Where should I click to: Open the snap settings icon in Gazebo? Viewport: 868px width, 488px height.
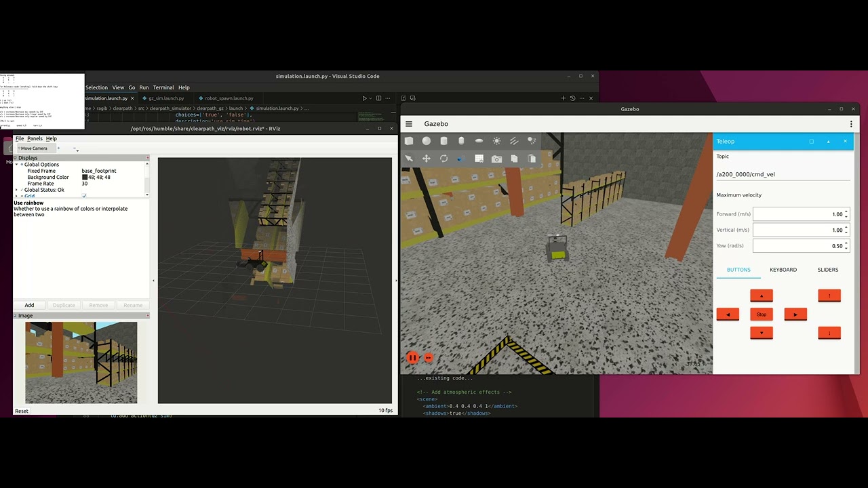pyautogui.click(x=460, y=159)
